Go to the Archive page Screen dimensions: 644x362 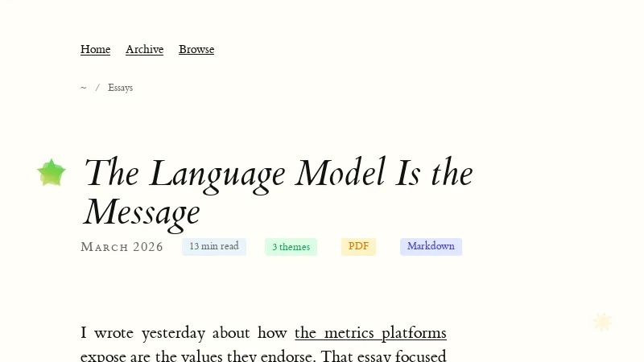[144, 50]
